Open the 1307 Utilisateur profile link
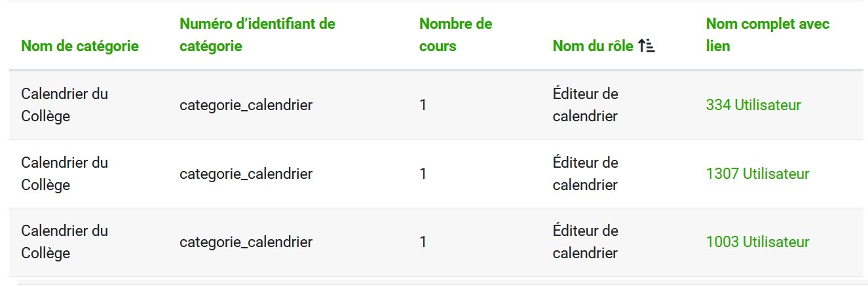Screen dimensions: 868x287 [757, 174]
